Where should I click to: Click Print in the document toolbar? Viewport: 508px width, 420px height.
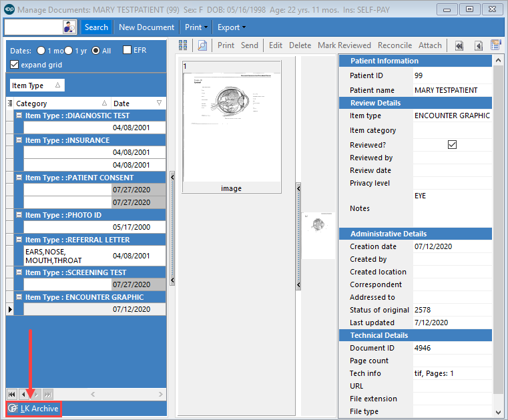point(226,45)
